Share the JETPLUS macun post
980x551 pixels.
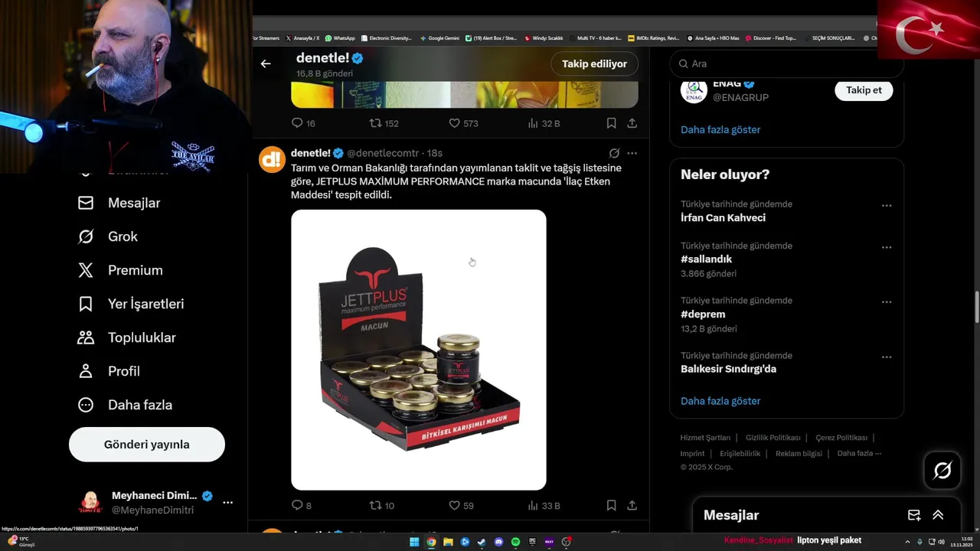coord(632,505)
